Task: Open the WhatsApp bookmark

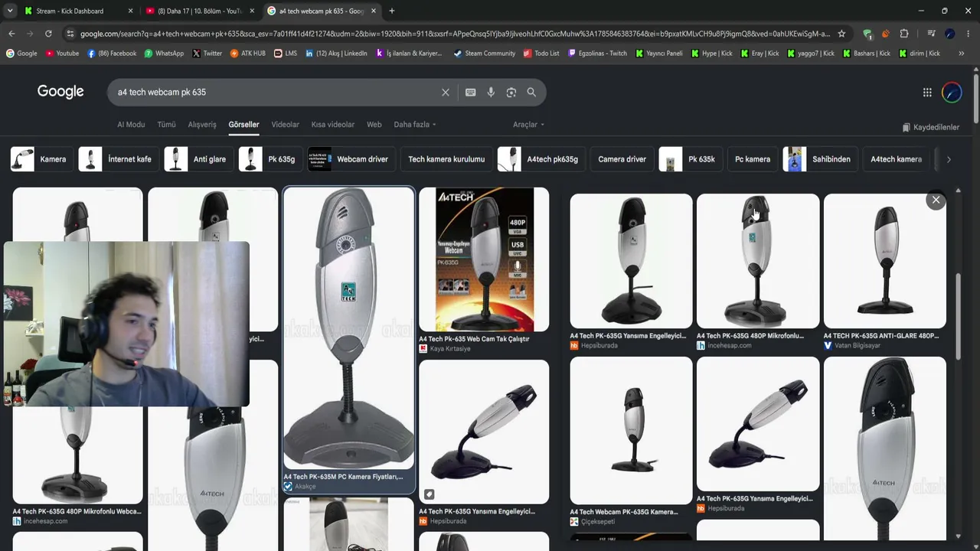Action: [x=164, y=54]
